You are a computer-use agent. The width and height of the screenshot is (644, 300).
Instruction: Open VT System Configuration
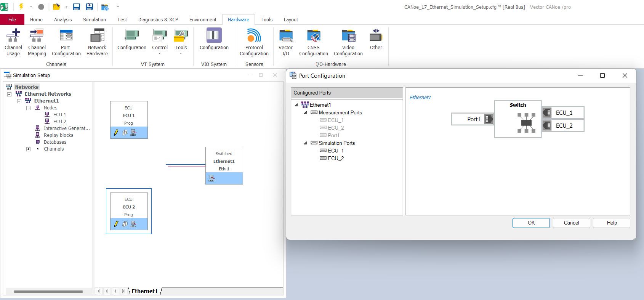coord(131,42)
